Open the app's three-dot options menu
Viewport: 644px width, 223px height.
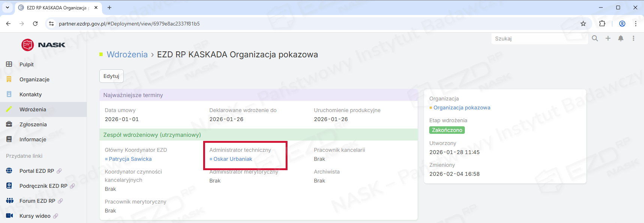634,38
